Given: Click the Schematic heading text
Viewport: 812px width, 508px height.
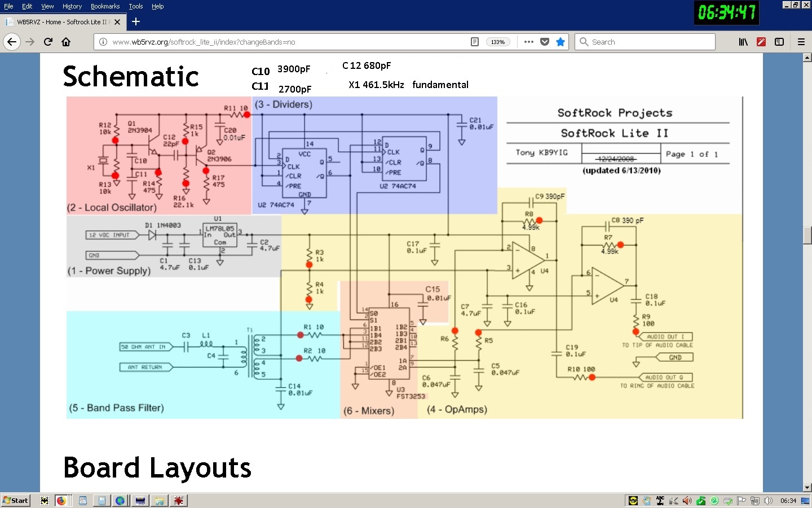Looking at the screenshot, I should (x=131, y=76).
